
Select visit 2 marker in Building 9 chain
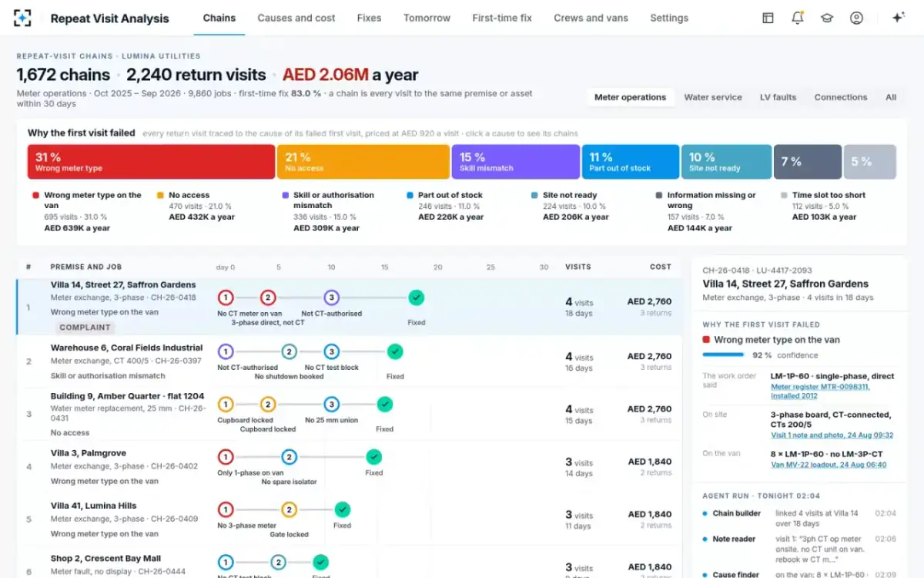268,404
